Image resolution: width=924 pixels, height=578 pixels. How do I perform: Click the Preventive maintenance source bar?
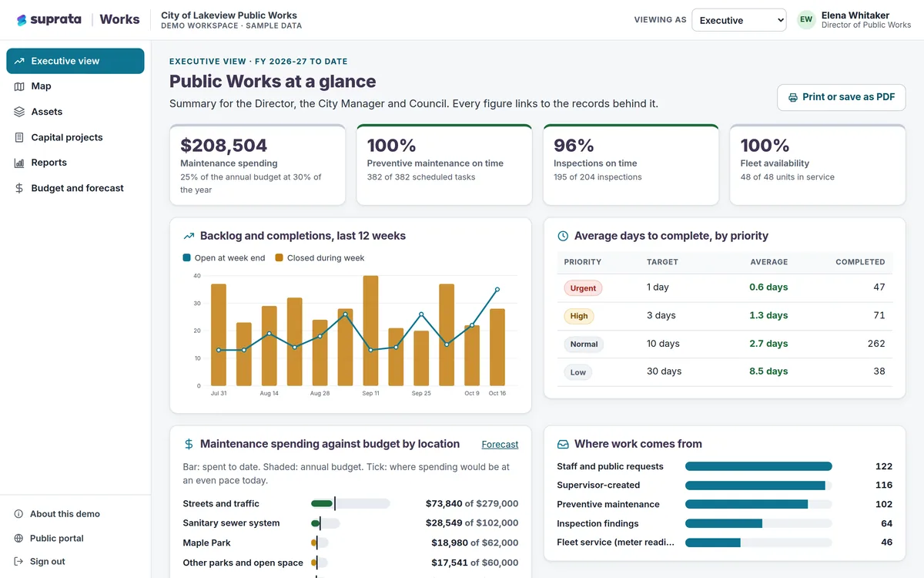pos(758,504)
